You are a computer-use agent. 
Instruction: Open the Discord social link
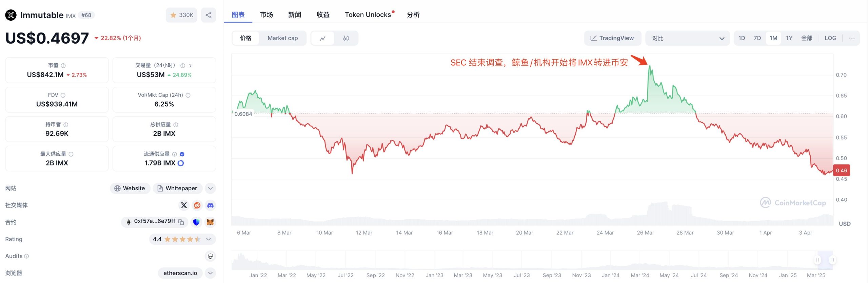210,205
